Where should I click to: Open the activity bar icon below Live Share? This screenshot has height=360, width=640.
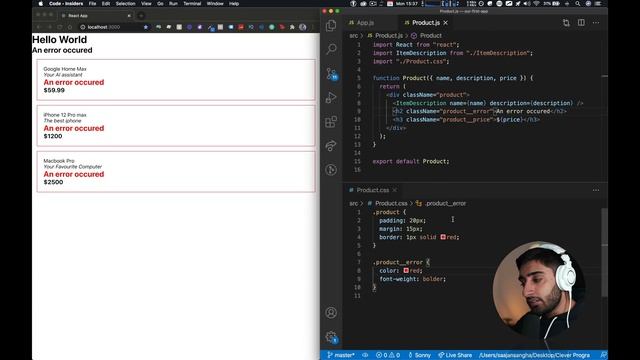coord(331,170)
